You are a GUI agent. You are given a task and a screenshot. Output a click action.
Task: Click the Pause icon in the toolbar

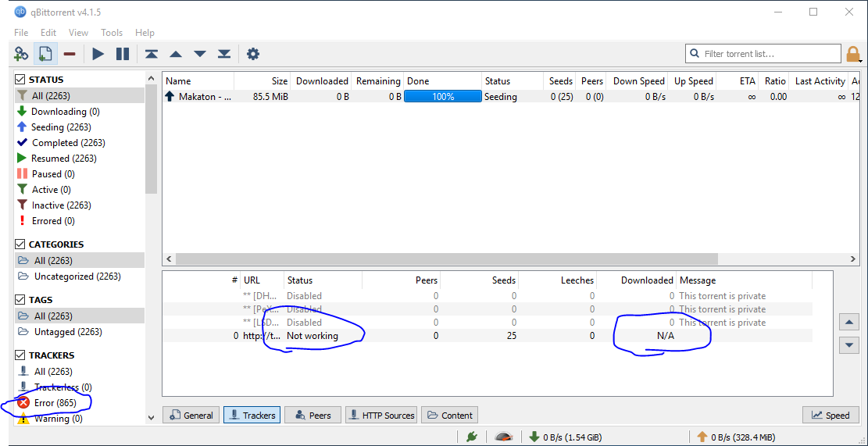123,54
